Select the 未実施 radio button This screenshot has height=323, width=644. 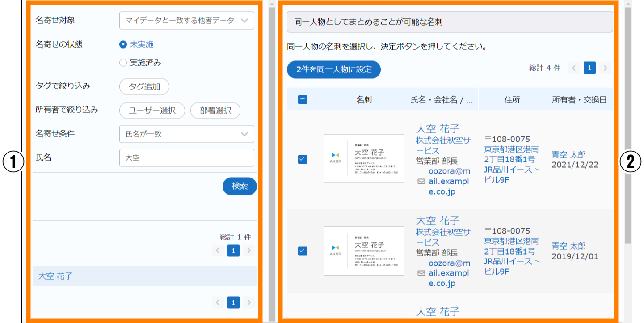click(x=123, y=44)
